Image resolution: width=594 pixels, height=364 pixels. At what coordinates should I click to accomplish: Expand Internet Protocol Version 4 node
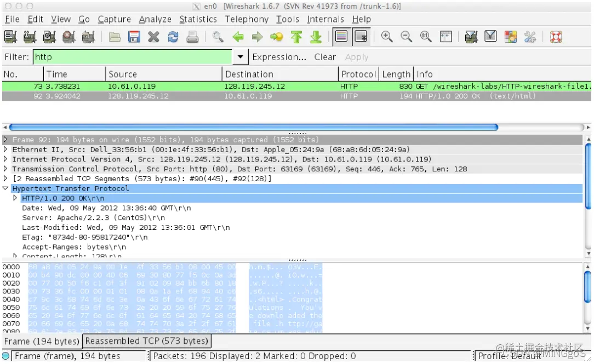[5, 159]
